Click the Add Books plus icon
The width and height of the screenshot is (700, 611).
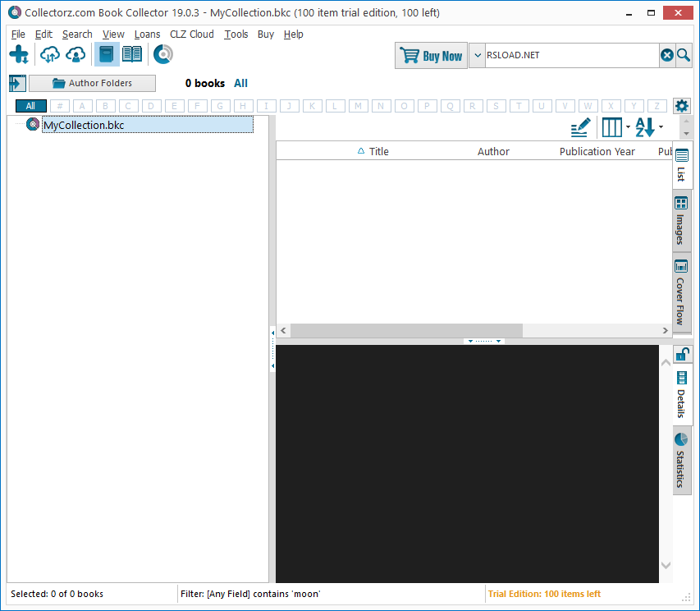click(19, 54)
